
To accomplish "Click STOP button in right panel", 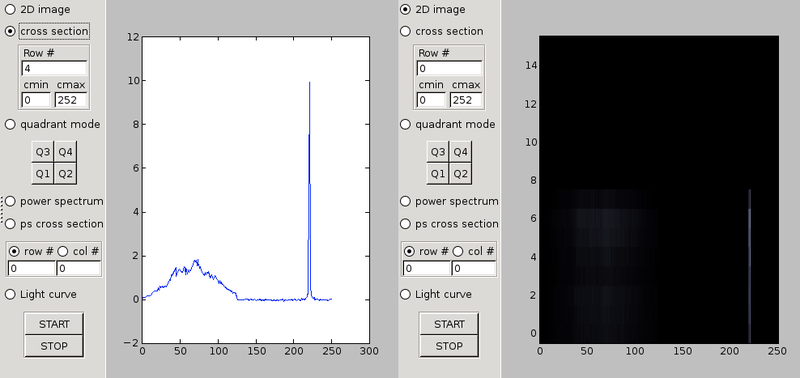I will click(x=449, y=346).
